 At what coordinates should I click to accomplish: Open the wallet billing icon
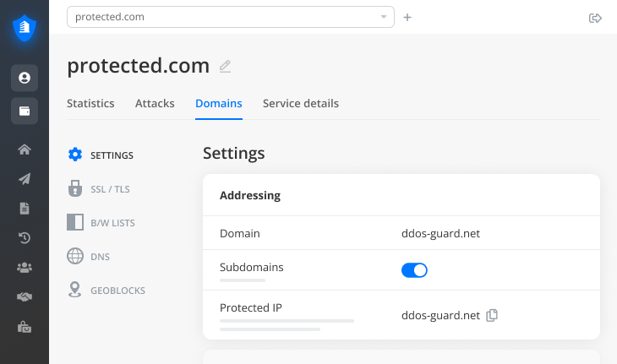coord(25,111)
